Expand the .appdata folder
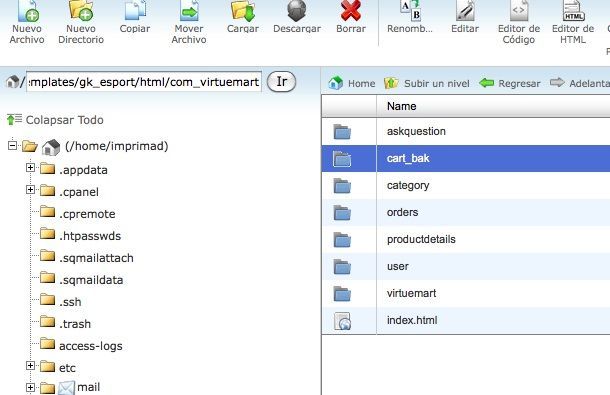The height and width of the screenshot is (395, 610). click(30, 168)
